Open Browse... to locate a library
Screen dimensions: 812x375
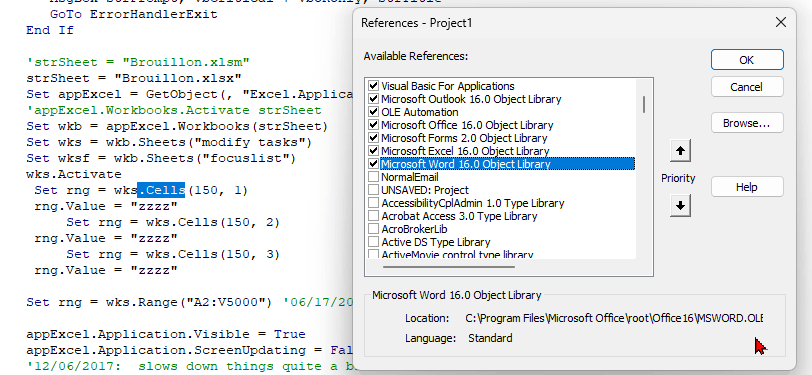click(x=747, y=123)
